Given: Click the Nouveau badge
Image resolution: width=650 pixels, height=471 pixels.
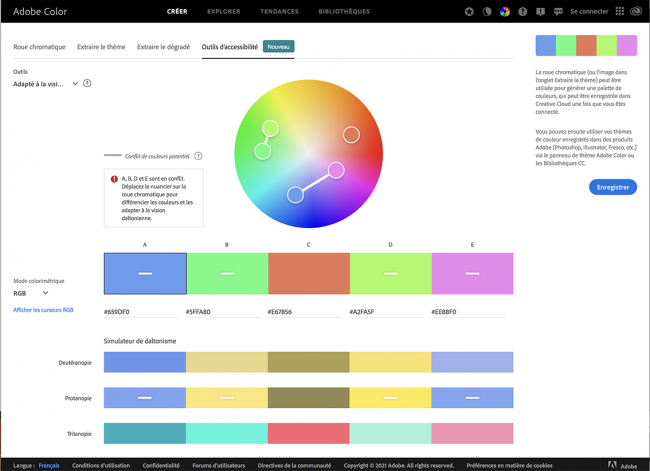Looking at the screenshot, I should click(279, 46).
